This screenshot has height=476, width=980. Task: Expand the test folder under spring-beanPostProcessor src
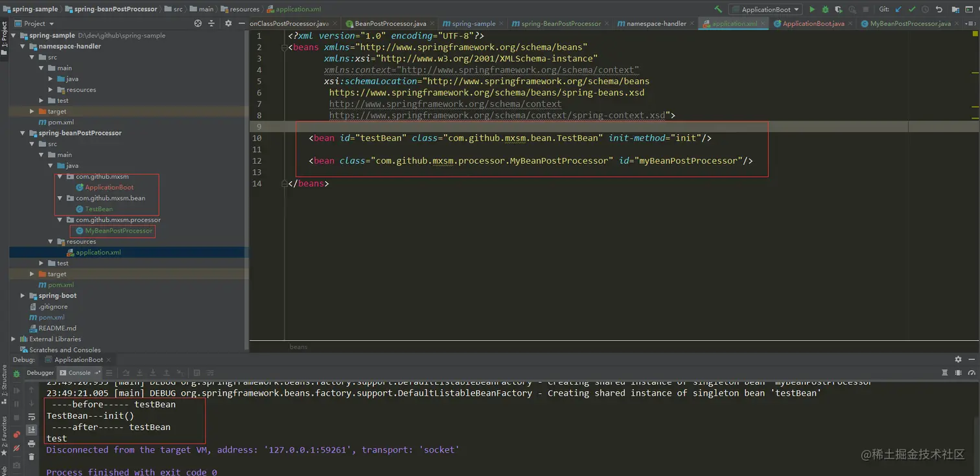tap(41, 263)
